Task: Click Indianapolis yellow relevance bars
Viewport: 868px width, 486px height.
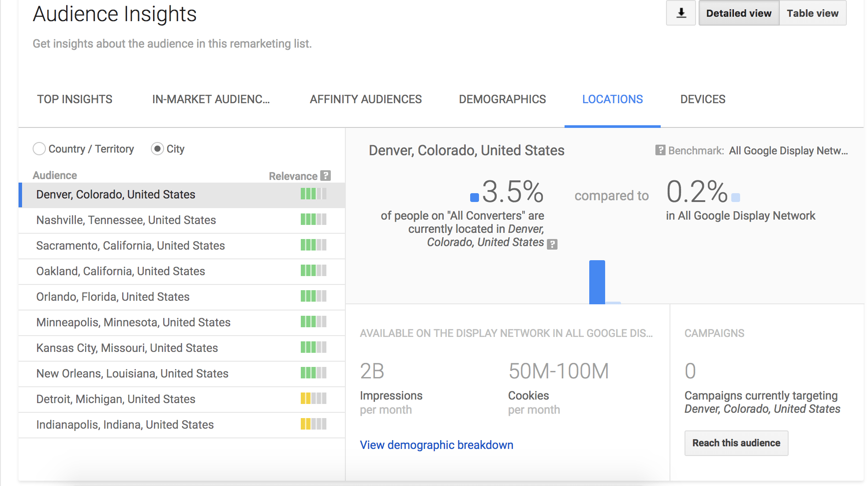Action: pyautogui.click(x=314, y=424)
